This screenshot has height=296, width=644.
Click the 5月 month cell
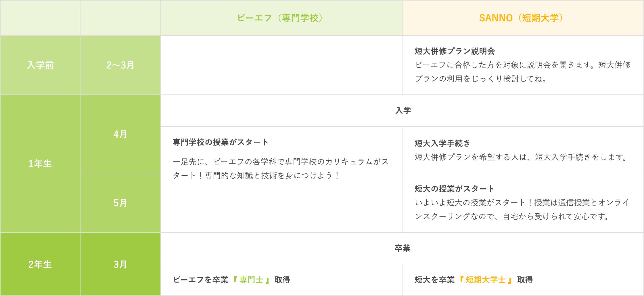[120, 203]
